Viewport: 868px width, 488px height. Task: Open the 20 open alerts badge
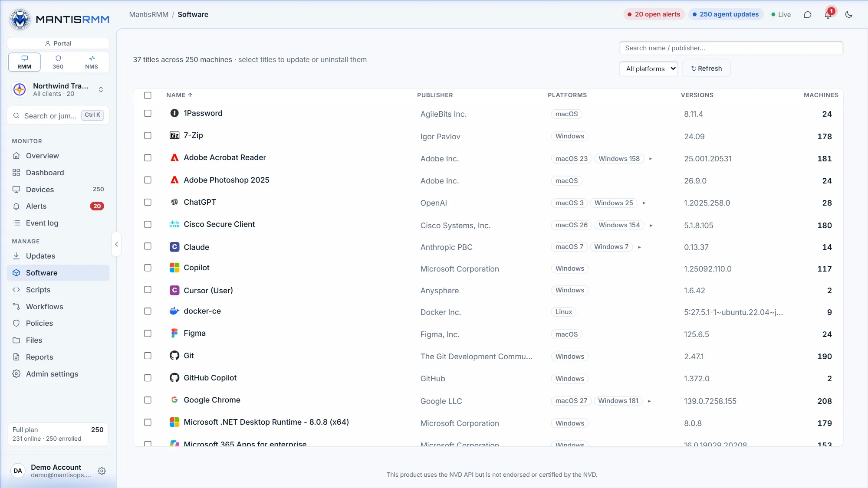click(x=654, y=14)
